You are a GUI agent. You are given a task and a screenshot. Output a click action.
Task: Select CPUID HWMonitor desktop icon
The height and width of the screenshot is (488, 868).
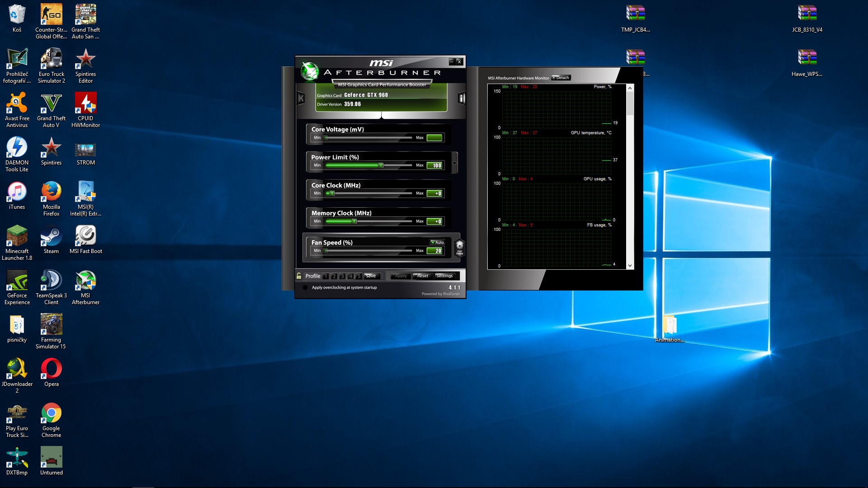(x=85, y=110)
